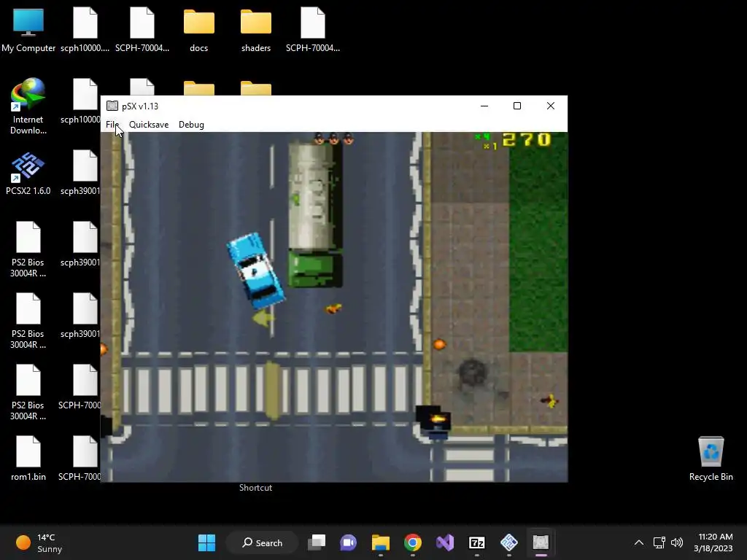
Task: Select the rom1.bin file icon
Action: coord(28,458)
